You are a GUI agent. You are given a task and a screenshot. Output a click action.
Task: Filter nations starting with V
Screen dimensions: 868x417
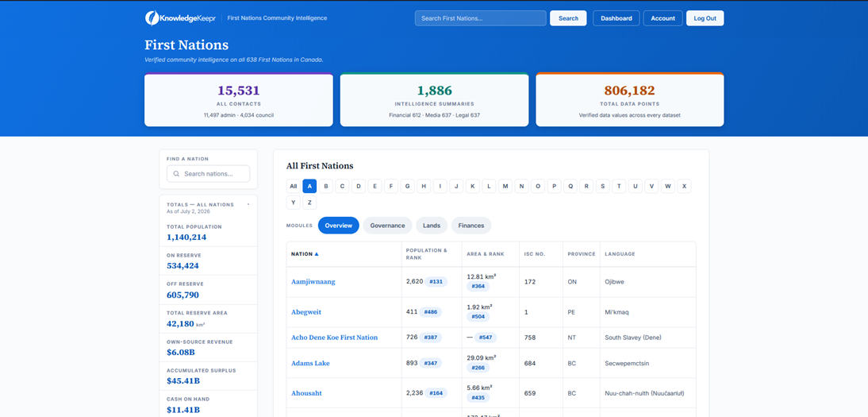click(x=651, y=187)
